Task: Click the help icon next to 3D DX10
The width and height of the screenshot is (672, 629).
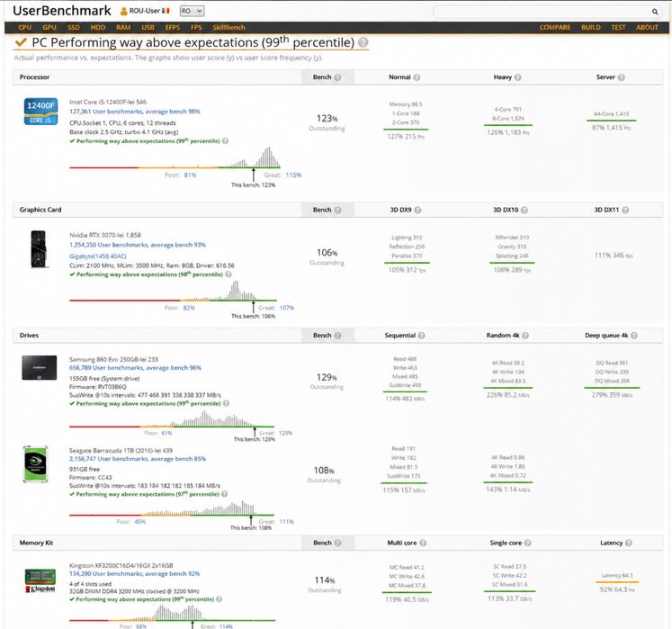Action: click(x=524, y=210)
